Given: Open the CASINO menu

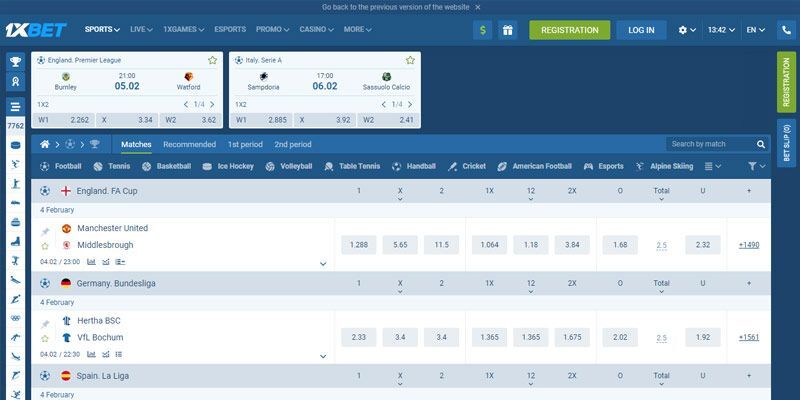Looking at the screenshot, I should point(316,30).
